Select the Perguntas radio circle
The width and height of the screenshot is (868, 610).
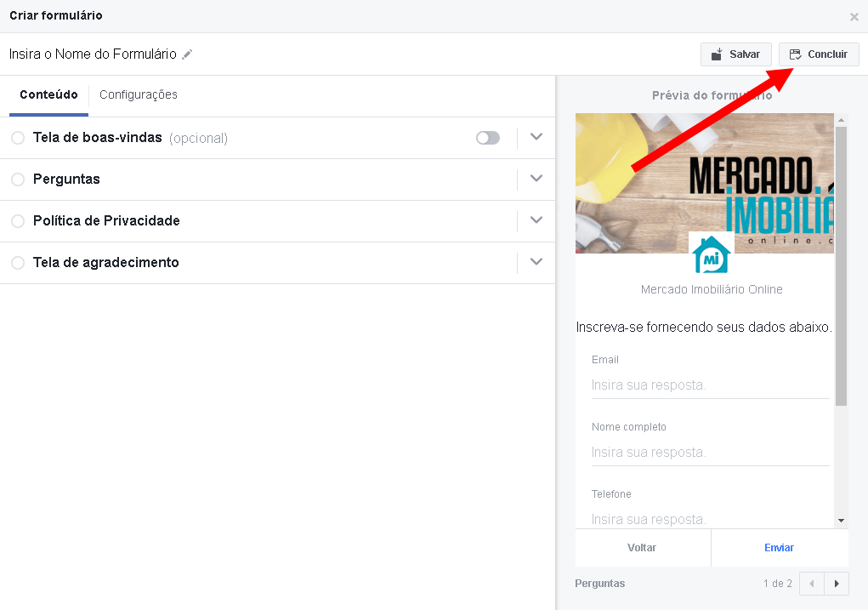[x=18, y=180]
